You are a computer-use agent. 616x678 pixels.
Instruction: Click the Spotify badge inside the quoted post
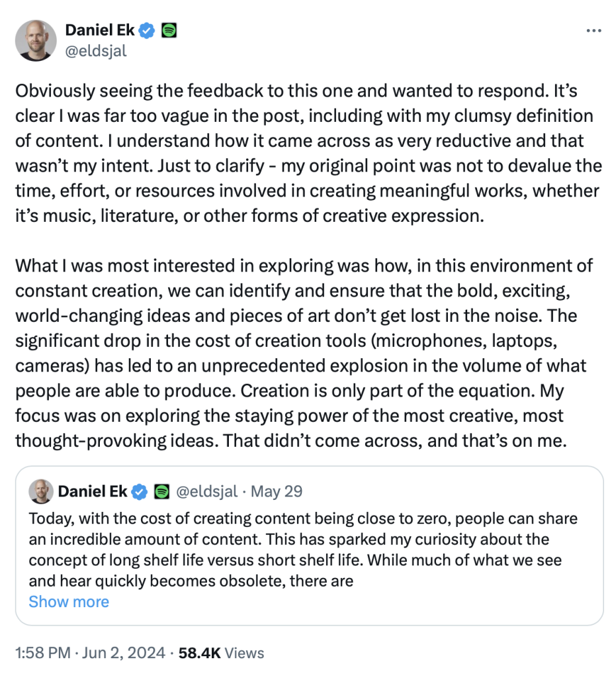pos(161,491)
